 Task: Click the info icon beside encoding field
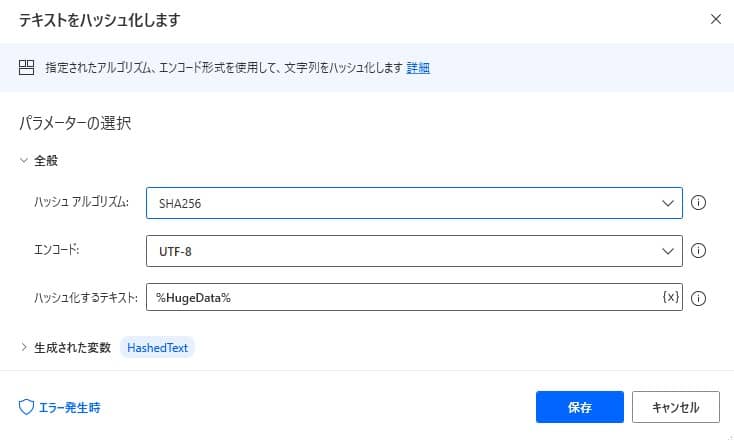pos(699,251)
